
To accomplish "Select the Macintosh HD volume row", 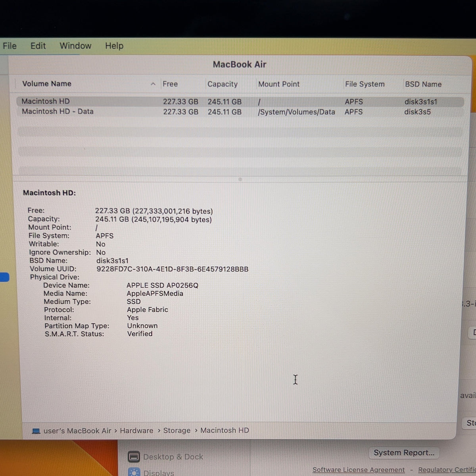I will click(240, 102).
